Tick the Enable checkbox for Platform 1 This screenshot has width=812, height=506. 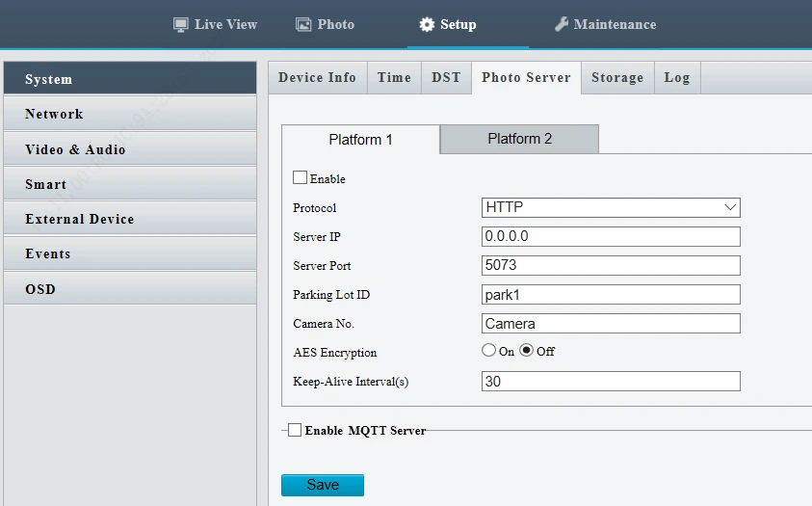click(300, 178)
